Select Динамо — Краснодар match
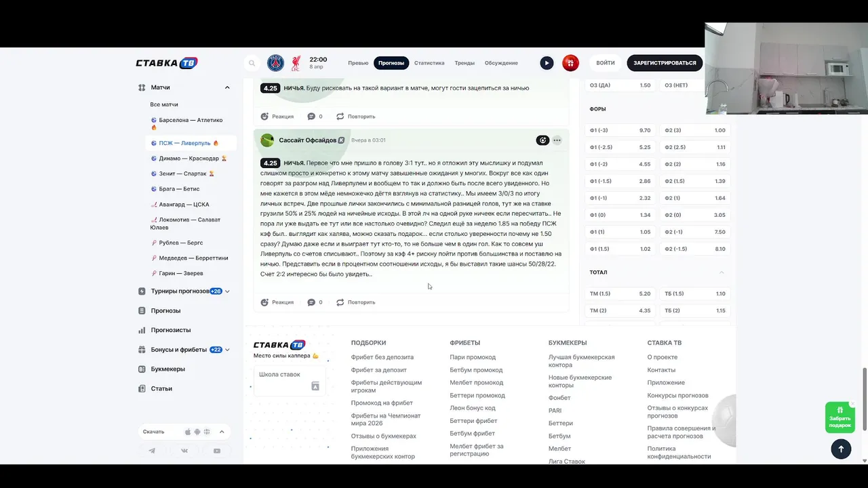This screenshot has height=488, width=868. point(191,159)
